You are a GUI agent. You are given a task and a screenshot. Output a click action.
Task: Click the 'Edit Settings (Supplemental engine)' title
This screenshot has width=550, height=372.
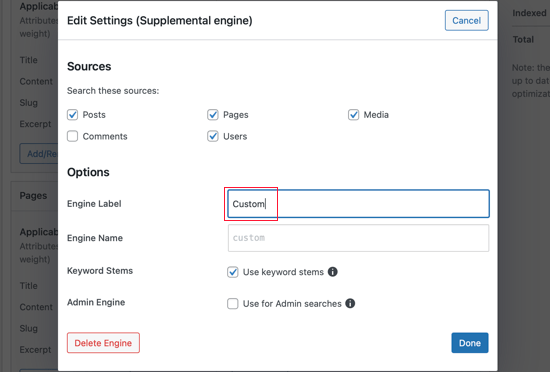click(160, 20)
